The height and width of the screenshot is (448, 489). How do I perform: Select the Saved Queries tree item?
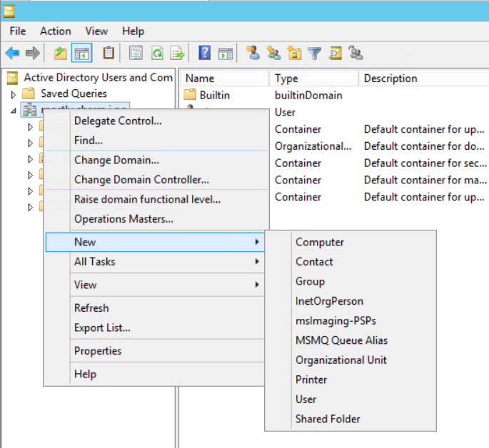(74, 93)
